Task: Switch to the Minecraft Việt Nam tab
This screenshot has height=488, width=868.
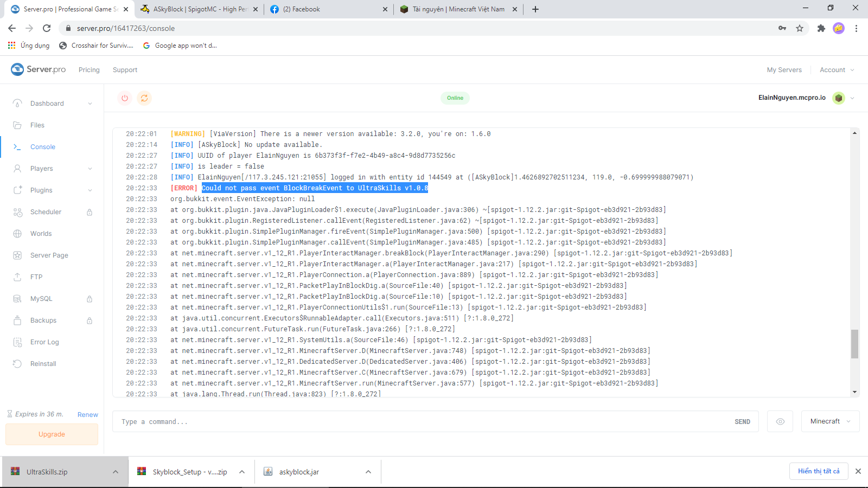Action: pos(458,9)
